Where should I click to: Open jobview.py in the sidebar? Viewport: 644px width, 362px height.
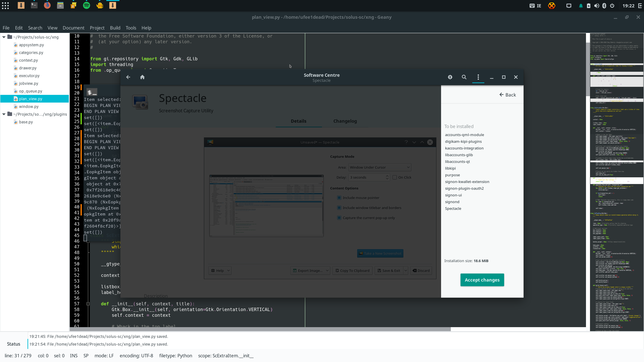coord(29,83)
